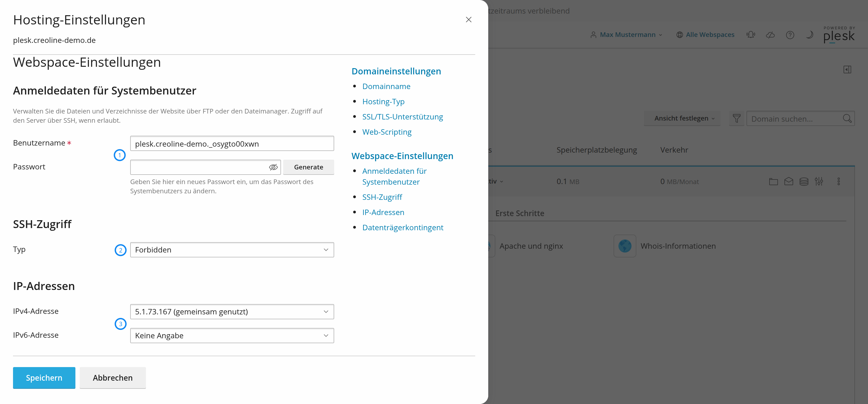Screen dimensions: 868x404
Task: Open Apache und nginx settings
Action: pos(531,246)
